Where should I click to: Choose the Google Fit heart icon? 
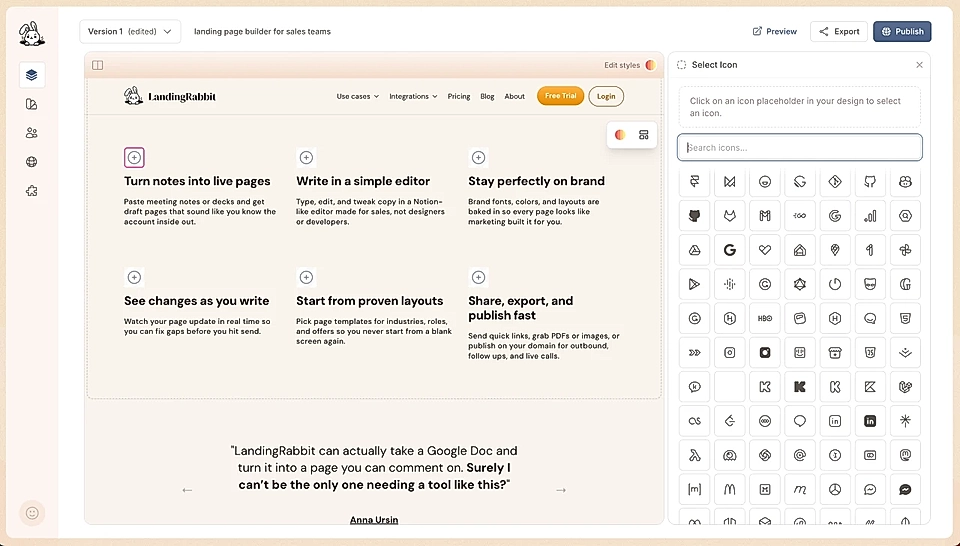pyautogui.click(x=765, y=250)
